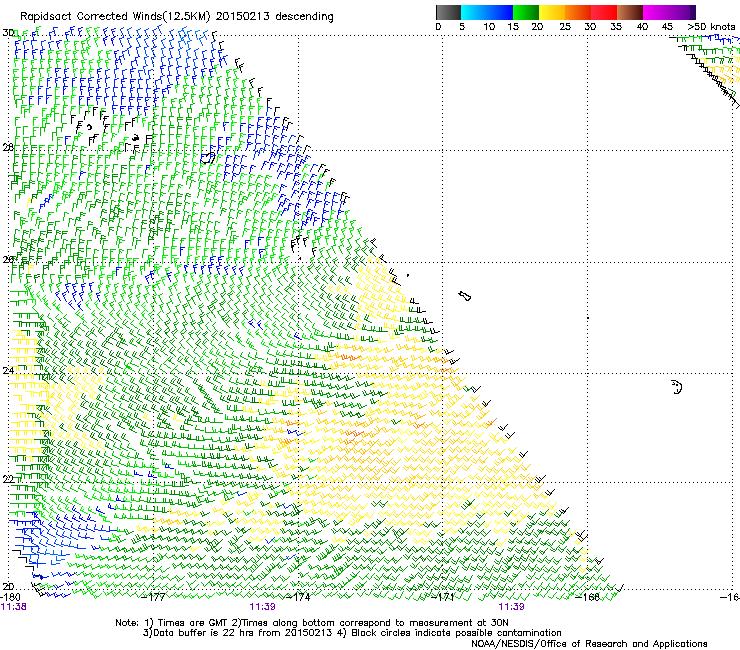Click the longitude label -171
Viewport: 740px width, 650px height.
pos(443,597)
